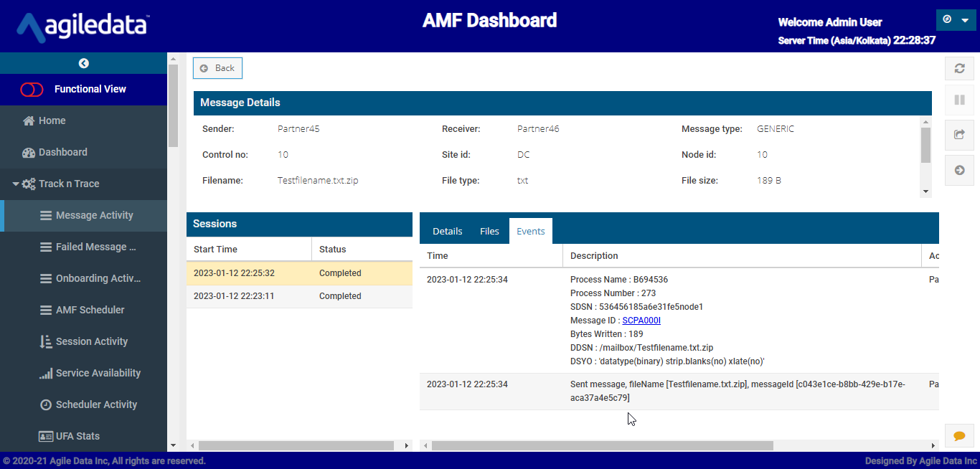Click the events table horizontal scrollbar
The image size is (980, 469).
pos(603,445)
